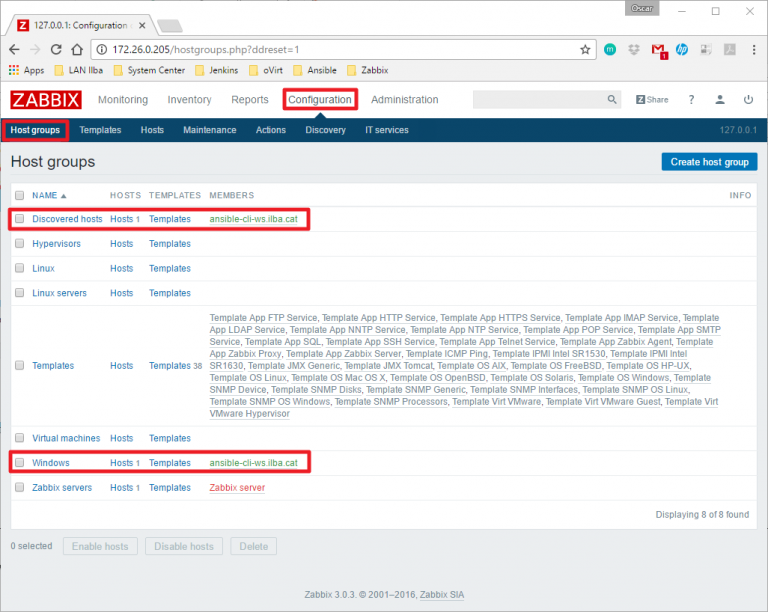Screen dimensions: 768x612
Task: Check the Windows row checkbox
Action: (20, 463)
